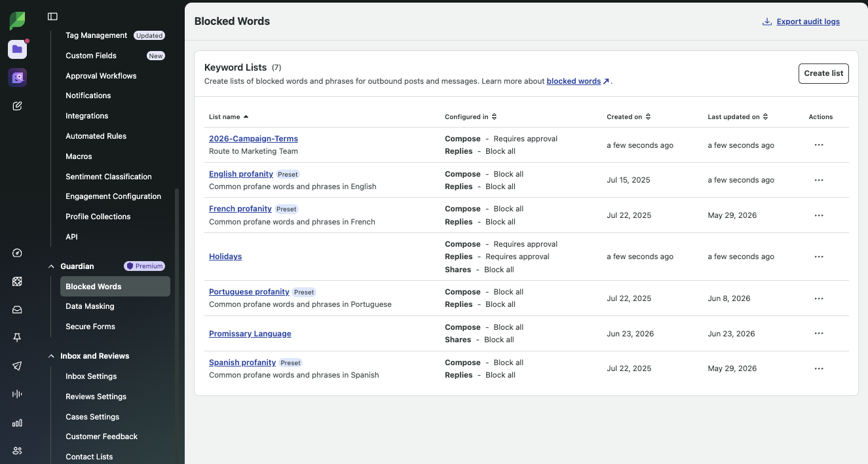Open the listening waveform icon

17,394
